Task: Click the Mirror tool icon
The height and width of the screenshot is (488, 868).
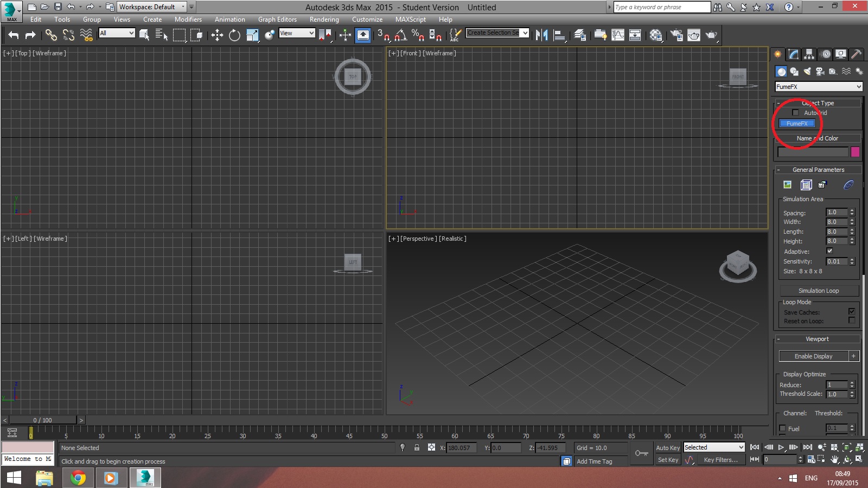Action: click(x=541, y=35)
